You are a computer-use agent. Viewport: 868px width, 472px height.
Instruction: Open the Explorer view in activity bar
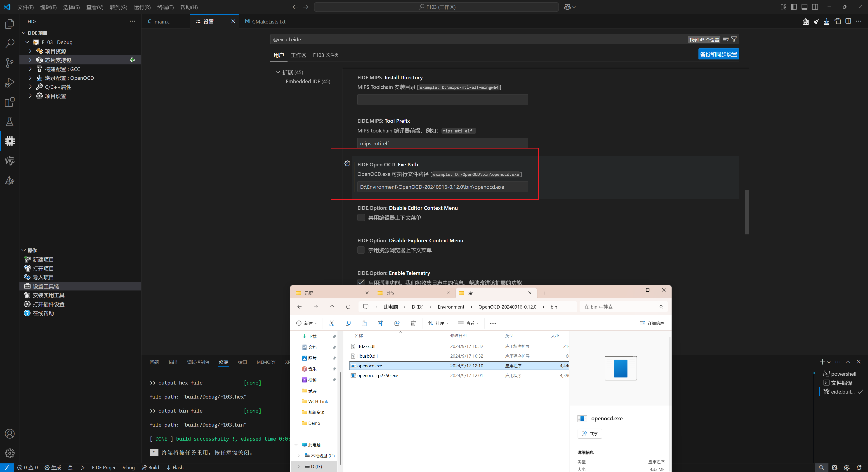click(10, 24)
